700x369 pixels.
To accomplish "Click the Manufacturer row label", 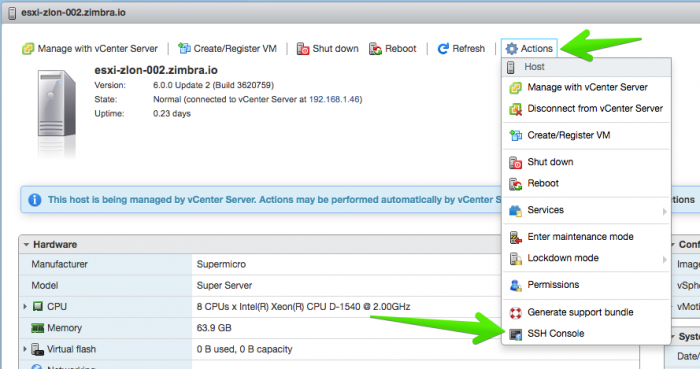I will [x=59, y=264].
